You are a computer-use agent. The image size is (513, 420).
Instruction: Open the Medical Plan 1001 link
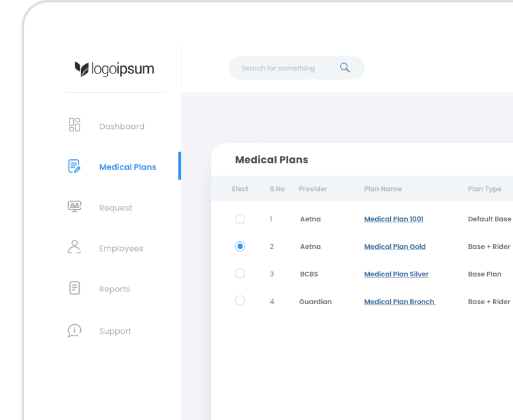tap(394, 219)
